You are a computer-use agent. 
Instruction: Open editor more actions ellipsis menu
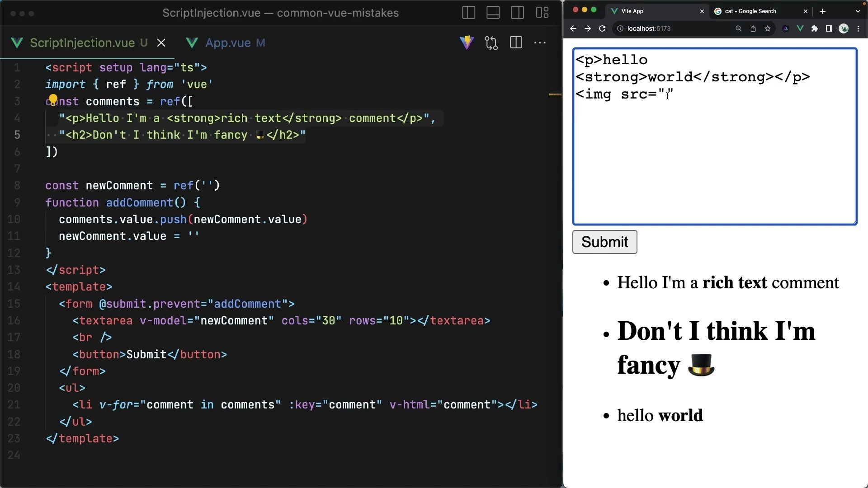tap(540, 43)
